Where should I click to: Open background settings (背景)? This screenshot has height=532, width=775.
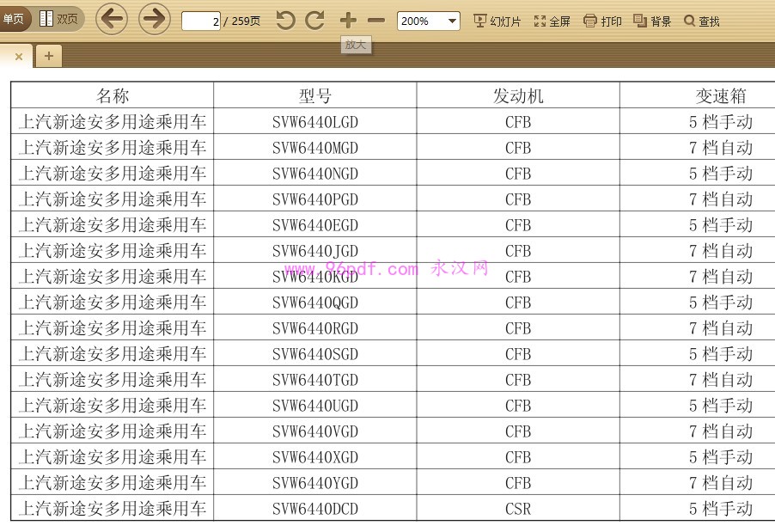pos(652,21)
